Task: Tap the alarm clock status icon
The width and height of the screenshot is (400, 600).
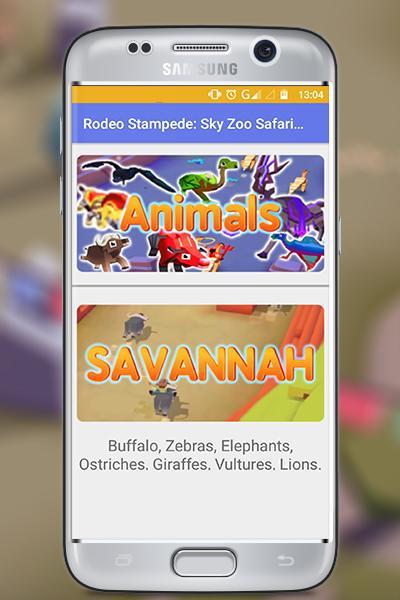Action: (231, 94)
